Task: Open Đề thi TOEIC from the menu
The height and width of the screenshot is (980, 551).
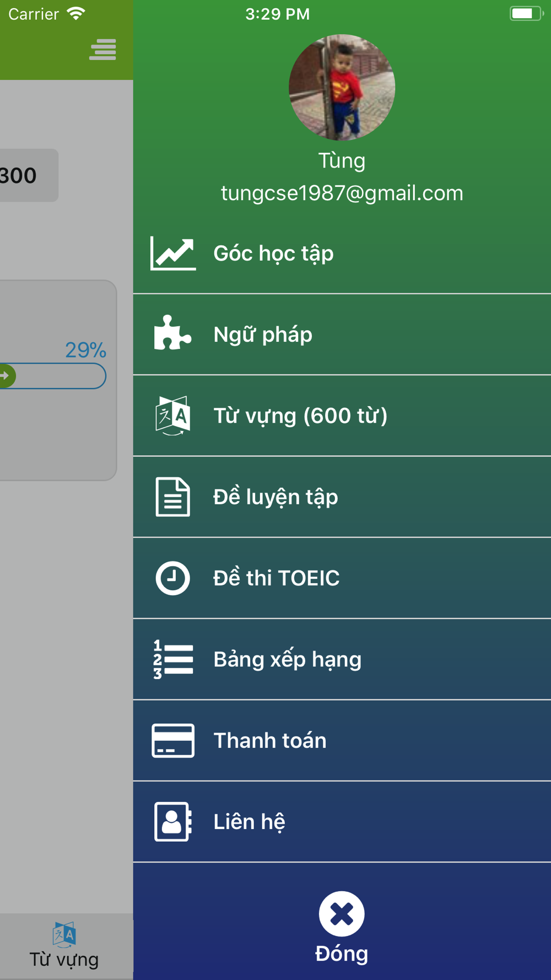Action: coord(342,578)
